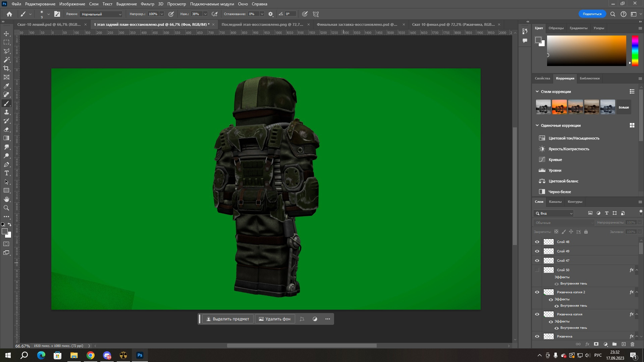Open the Слои menu

coord(94,4)
